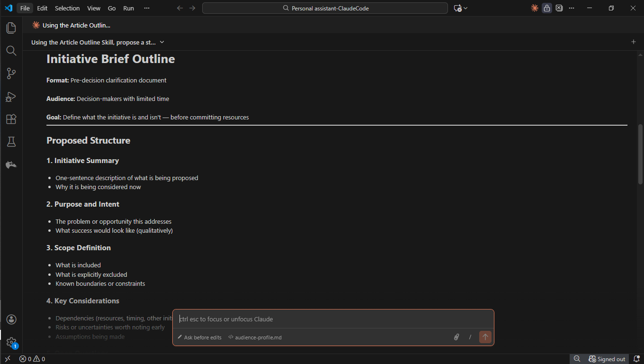Open the Run menu

pos(128,8)
